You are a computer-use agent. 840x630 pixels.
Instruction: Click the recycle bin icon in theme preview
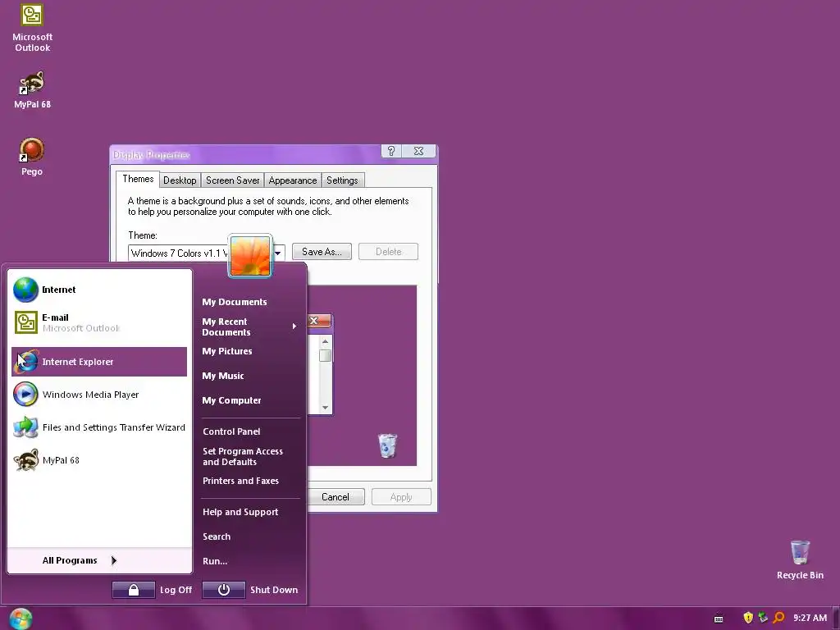pos(387,445)
